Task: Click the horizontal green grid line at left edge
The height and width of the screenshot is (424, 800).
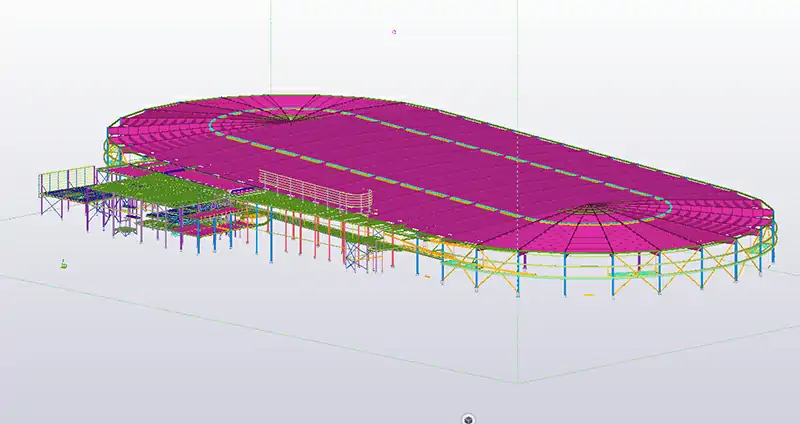Action: (20, 216)
